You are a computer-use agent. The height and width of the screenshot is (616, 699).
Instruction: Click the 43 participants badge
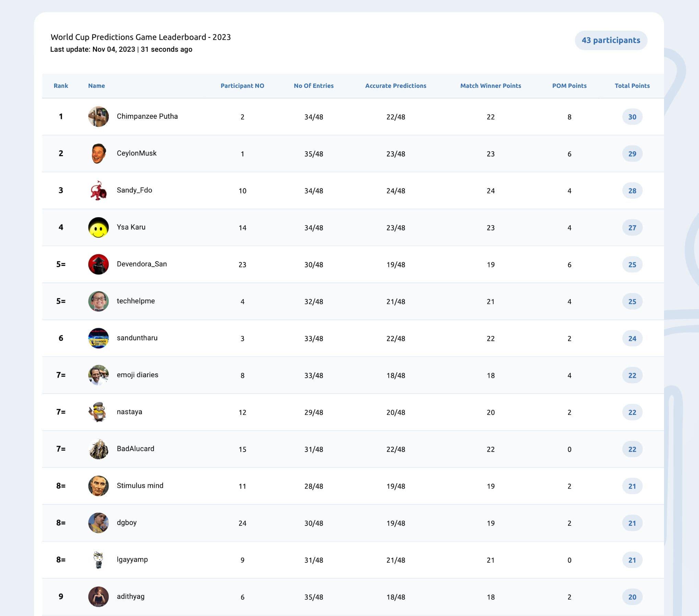pyautogui.click(x=611, y=40)
